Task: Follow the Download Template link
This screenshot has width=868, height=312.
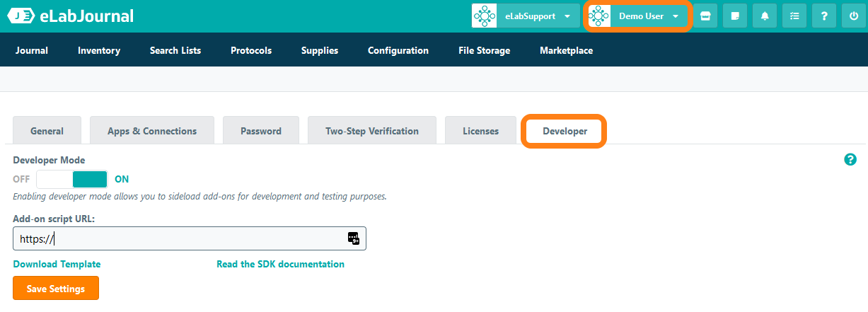Action: tap(57, 264)
